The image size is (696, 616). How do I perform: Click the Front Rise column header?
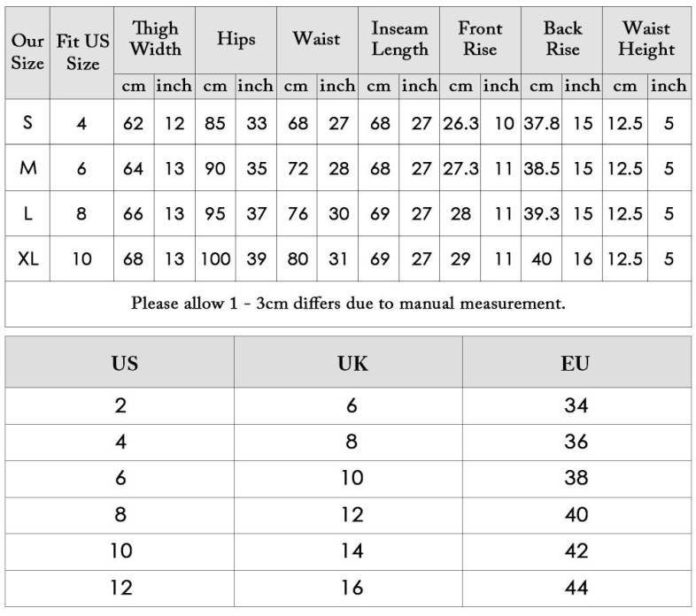click(x=480, y=40)
